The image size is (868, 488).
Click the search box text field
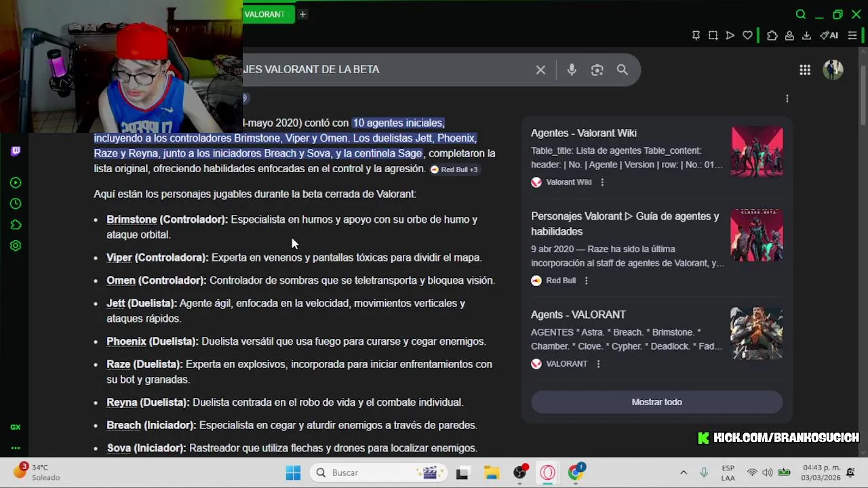point(387,70)
